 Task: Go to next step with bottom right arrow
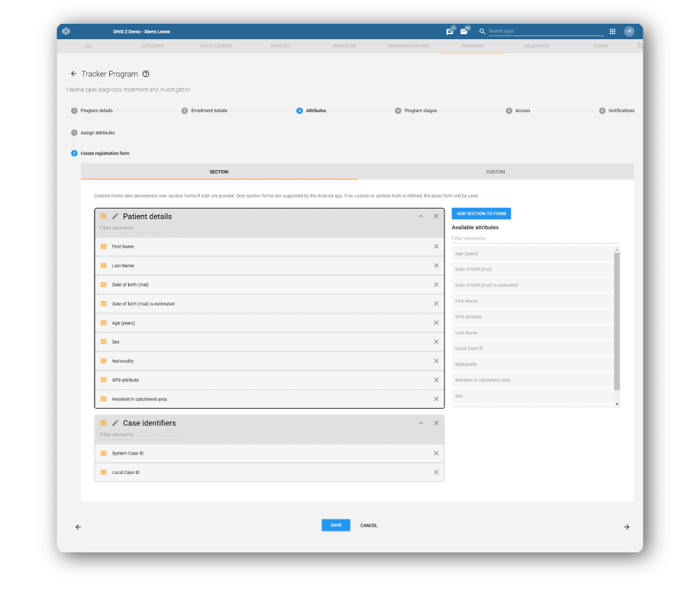pos(626,526)
